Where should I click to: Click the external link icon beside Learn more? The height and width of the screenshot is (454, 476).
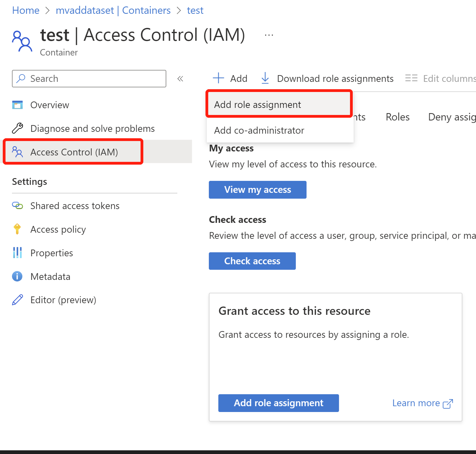click(448, 404)
